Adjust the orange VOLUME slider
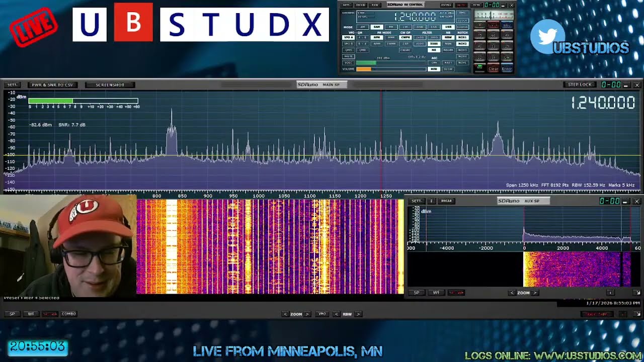 391,69
